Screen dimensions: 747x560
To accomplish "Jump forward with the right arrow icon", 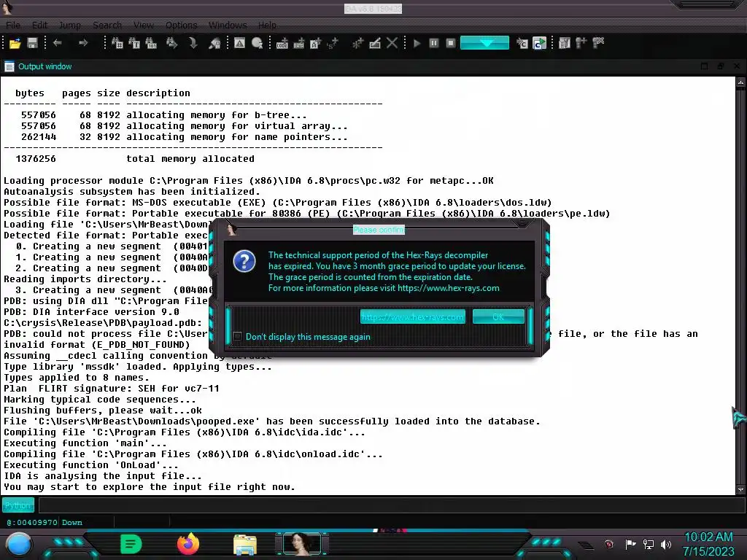I will click(83, 43).
